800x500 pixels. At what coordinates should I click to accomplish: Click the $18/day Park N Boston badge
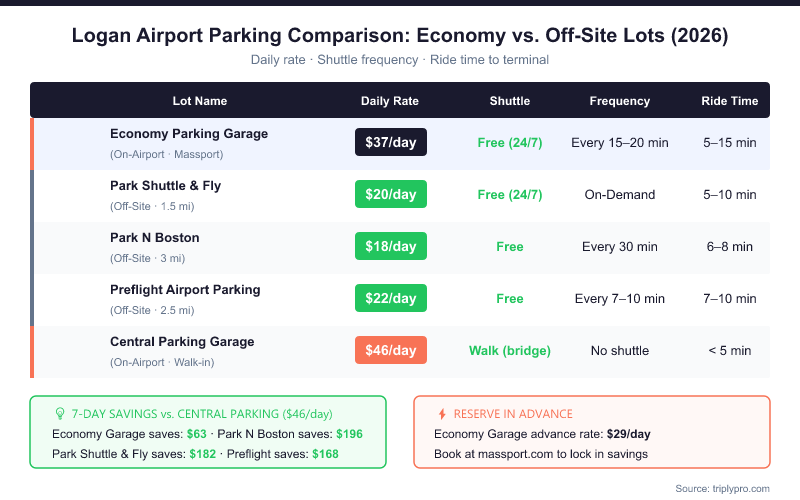pyautogui.click(x=391, y=246)
